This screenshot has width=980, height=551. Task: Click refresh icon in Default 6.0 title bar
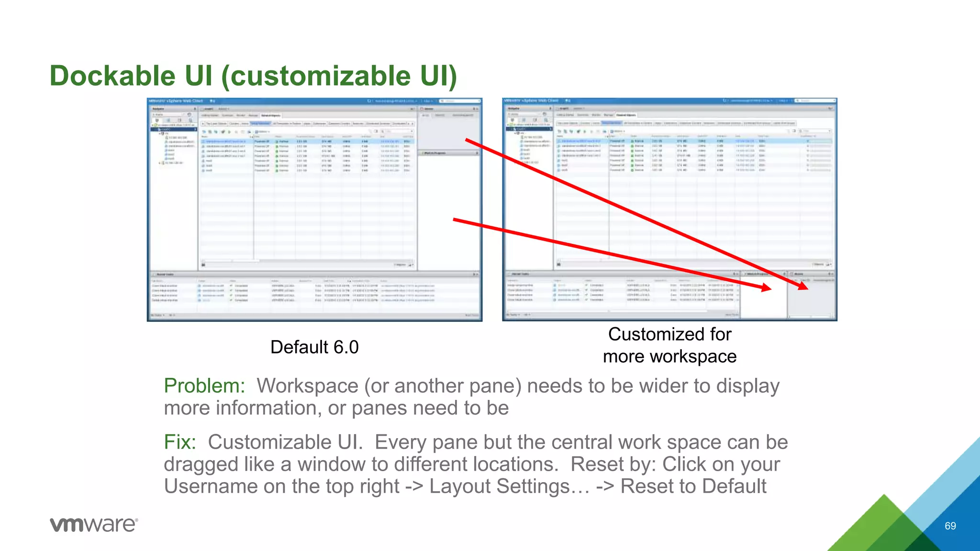coord(369,101)
